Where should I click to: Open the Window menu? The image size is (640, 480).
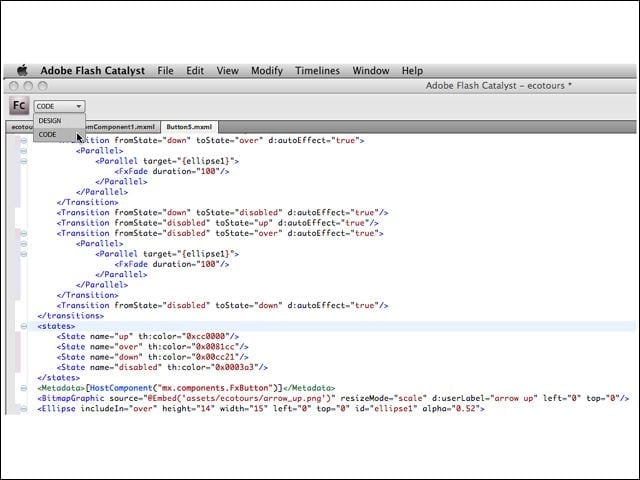371,71
